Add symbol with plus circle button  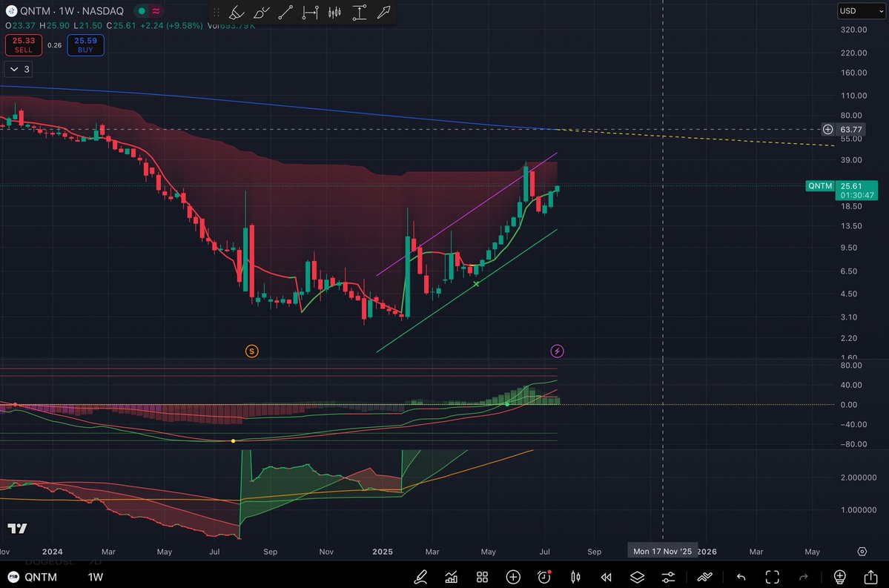click(513, 577)
